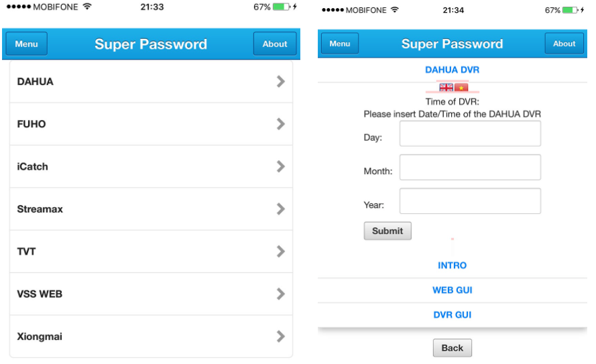Go Back from the DAHUA DVR page
Image resolution: width=596 pixels, height=364 pixels.
[453, 348]
